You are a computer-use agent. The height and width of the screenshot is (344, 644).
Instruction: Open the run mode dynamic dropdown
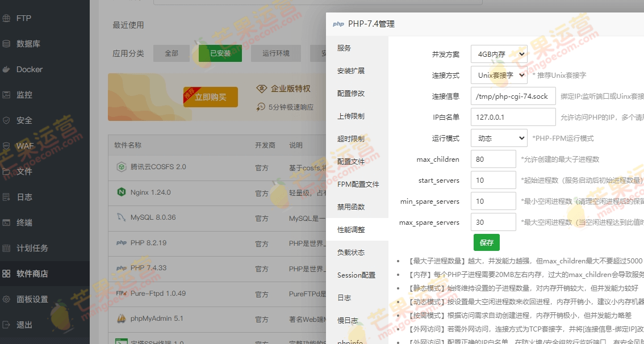[499, 138]
